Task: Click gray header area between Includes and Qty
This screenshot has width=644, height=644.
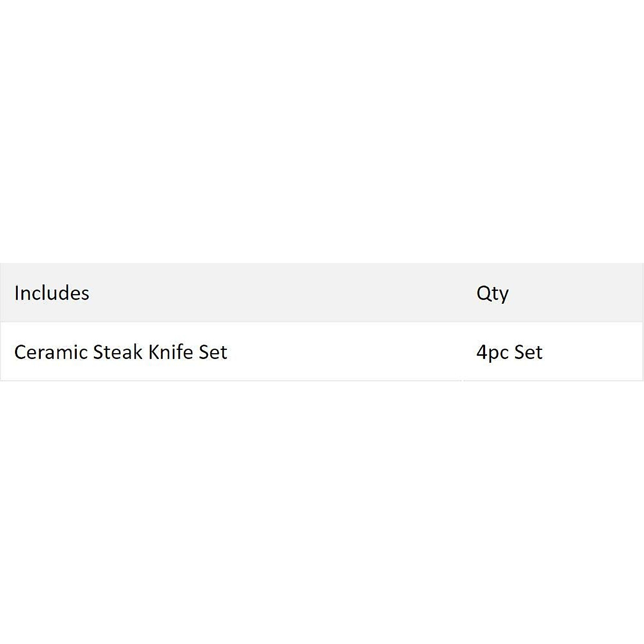Action: click(279, 293)
